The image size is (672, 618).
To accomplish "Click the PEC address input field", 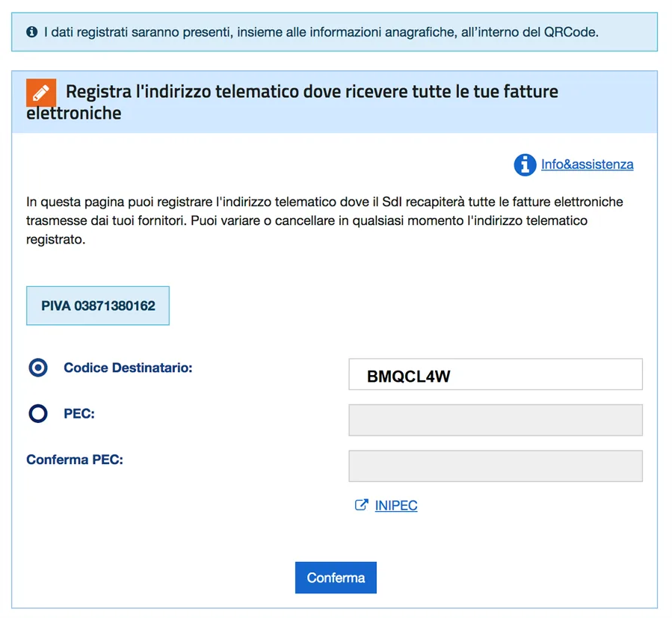I will coord(495,420).
